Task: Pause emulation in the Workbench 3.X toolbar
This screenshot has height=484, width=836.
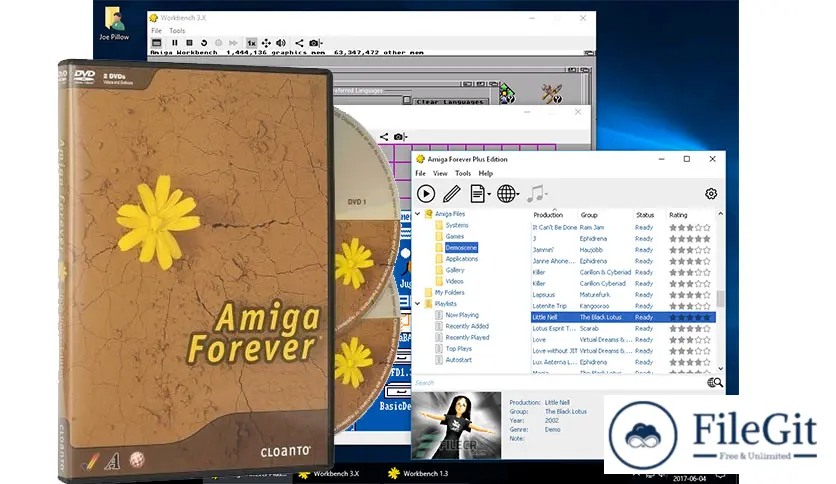Action: (174, 43)
